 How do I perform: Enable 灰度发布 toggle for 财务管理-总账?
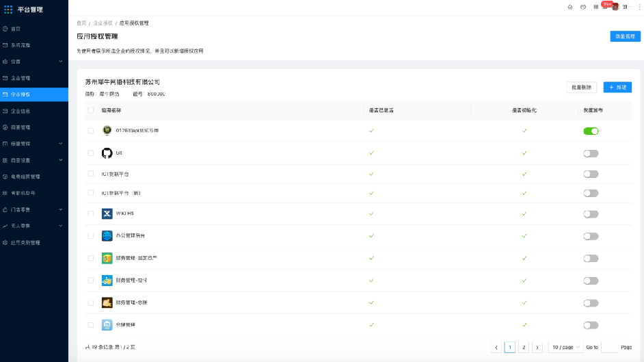(591, 303)
